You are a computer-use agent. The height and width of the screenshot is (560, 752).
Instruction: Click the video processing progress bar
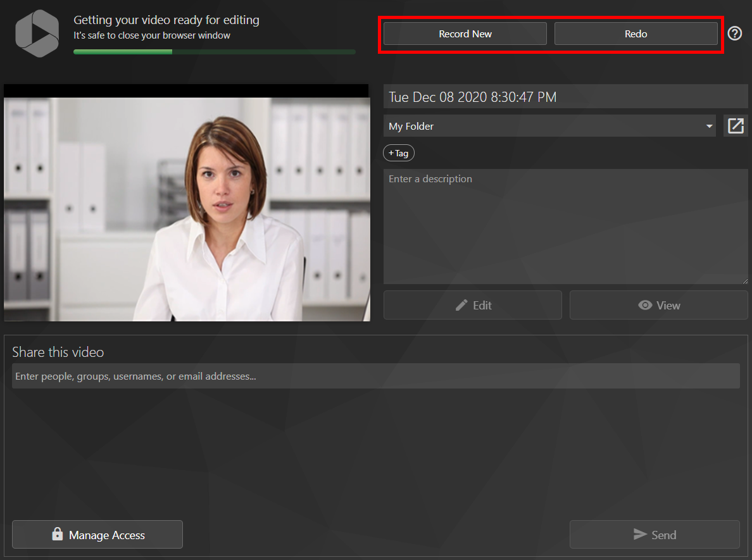[215, 52]
